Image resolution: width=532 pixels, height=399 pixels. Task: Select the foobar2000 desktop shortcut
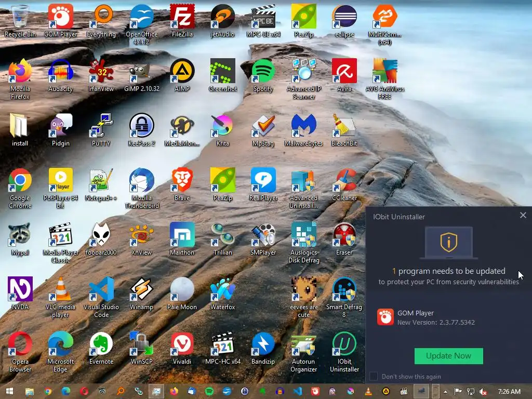tap(101, 239)
